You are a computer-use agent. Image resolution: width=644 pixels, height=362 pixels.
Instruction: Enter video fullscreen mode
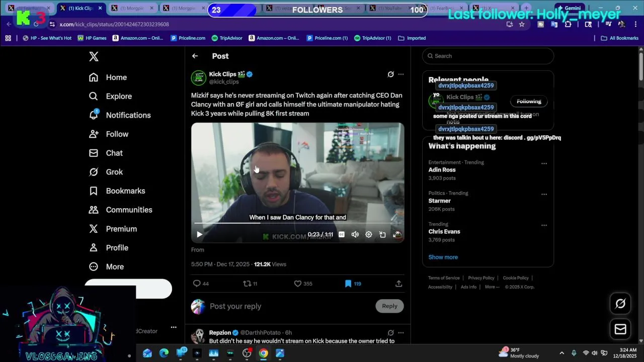click(x=397, y=234)
